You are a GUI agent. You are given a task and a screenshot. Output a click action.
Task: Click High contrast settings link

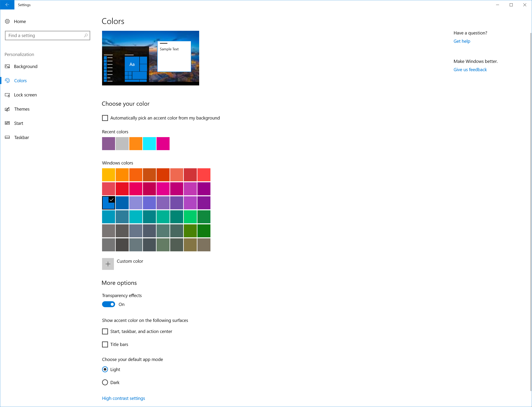pos(123,398)
